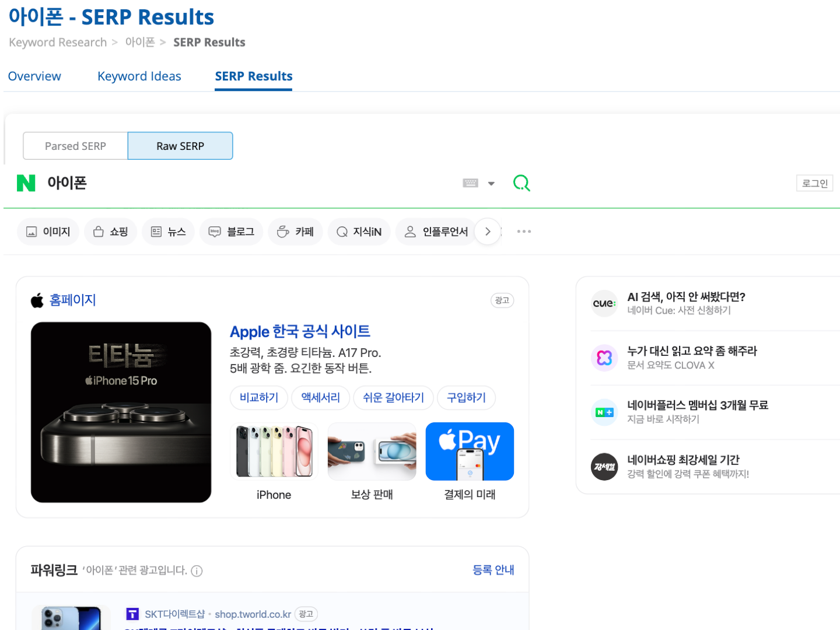Click the 파워링크 info circle icon
840x630 pixels.
point(197,571)
